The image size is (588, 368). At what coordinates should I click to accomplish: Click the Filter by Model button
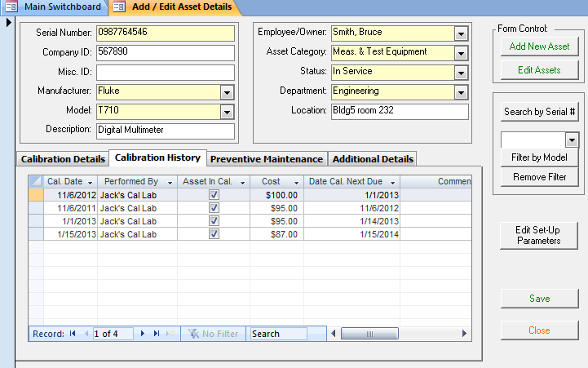[539, 157]
